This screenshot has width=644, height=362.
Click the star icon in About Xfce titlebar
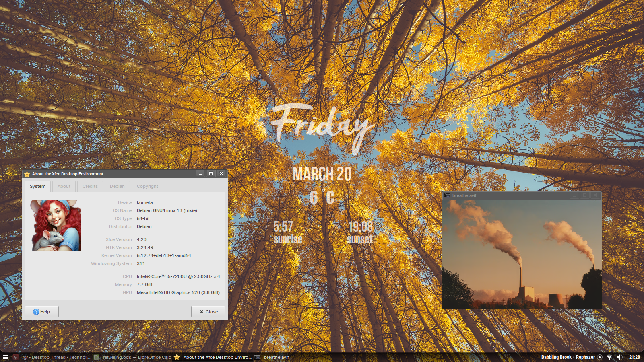point(27,174)
